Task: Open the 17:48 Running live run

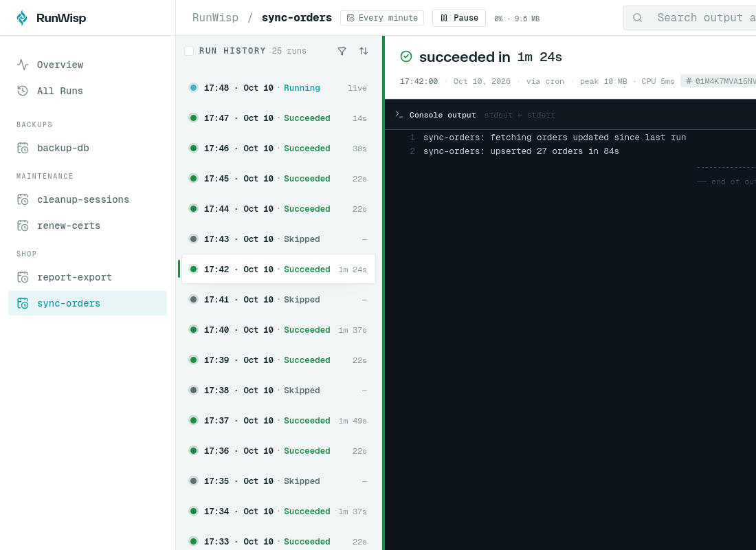Action: click(x=278, y=88)
